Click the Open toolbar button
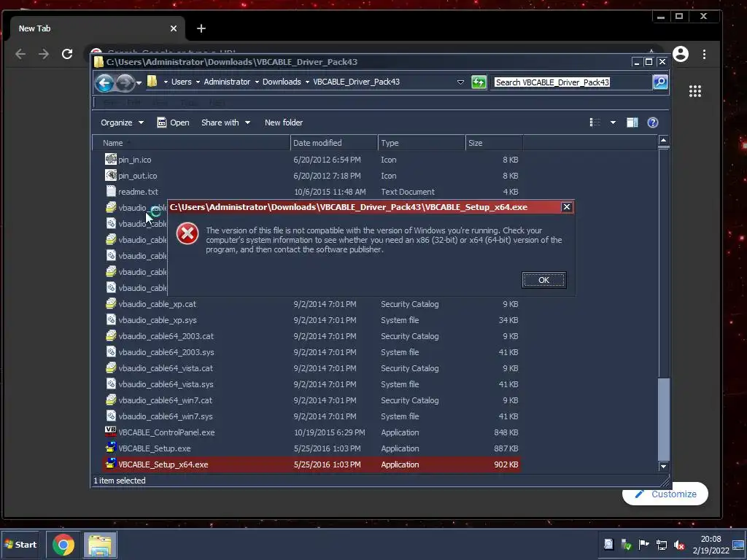The image size is (747, 560). click(x=173, y=122)
